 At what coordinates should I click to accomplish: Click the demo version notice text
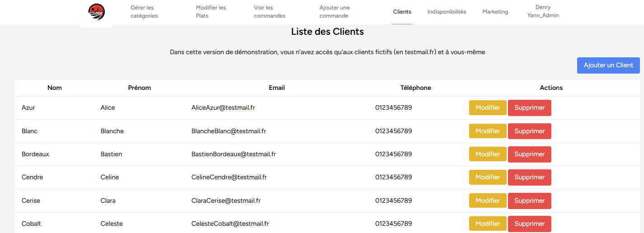tap(328, 52)
